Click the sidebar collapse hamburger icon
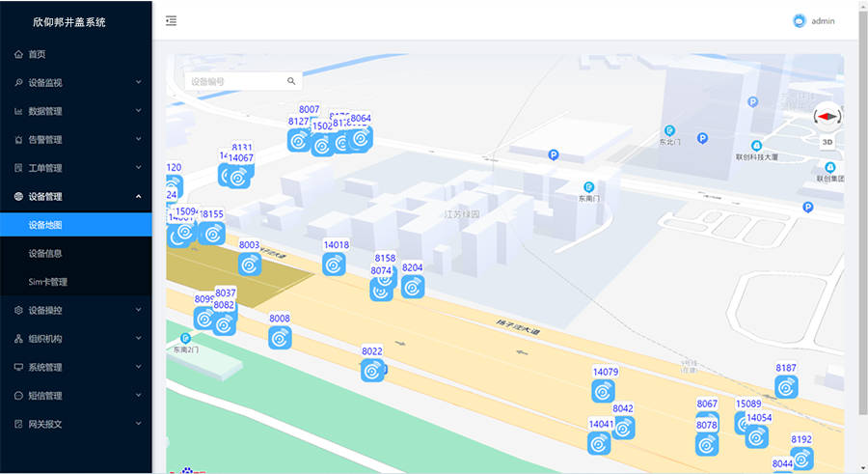This screenshot has width=868, height=474. (x=171, y=20)
